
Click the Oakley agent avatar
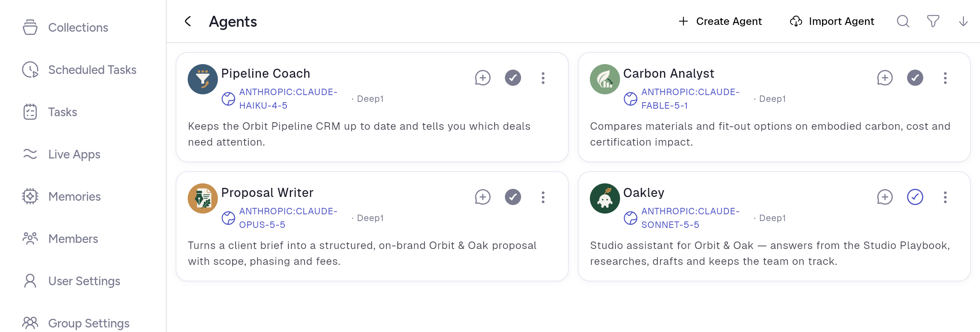[605, 199]
